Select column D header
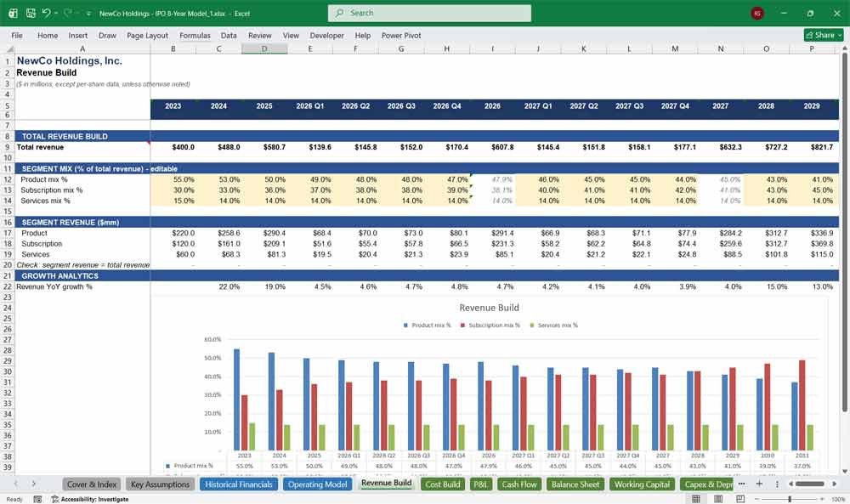Viewport: 850px width, 504px height. [264, 48]
